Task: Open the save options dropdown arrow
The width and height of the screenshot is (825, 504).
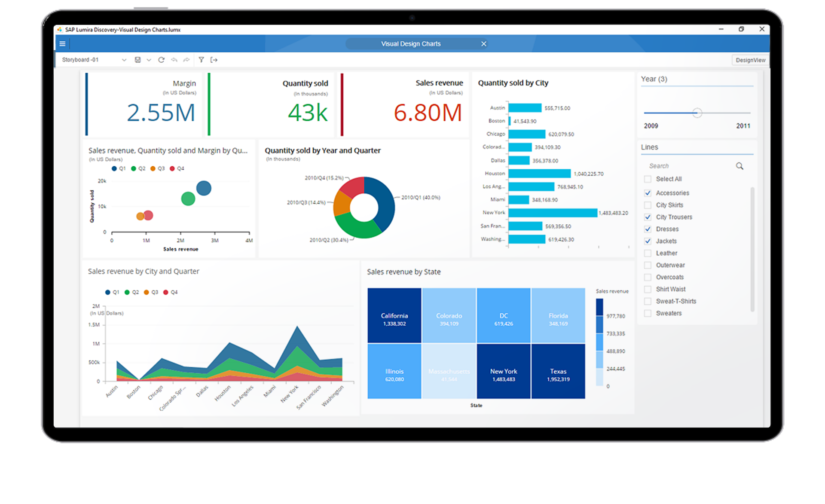Action: (149, 60)
